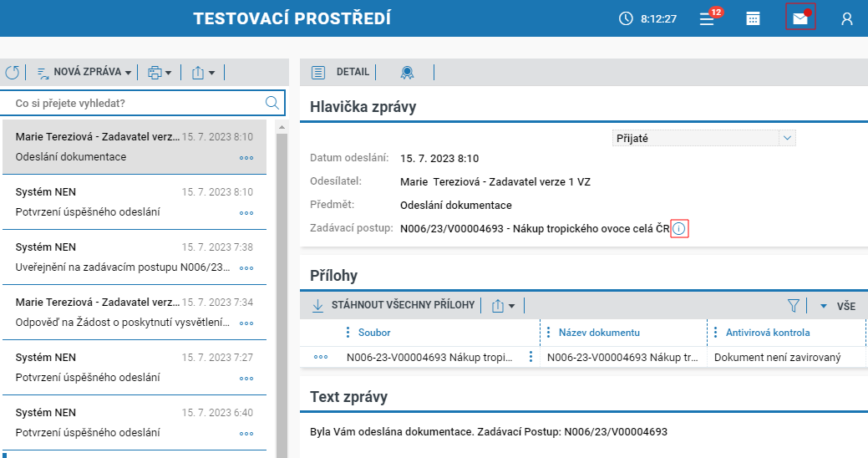Expand the NOVÁ ZPRÁVA dropdown
868x458 pixels.
tap(128, 73)
